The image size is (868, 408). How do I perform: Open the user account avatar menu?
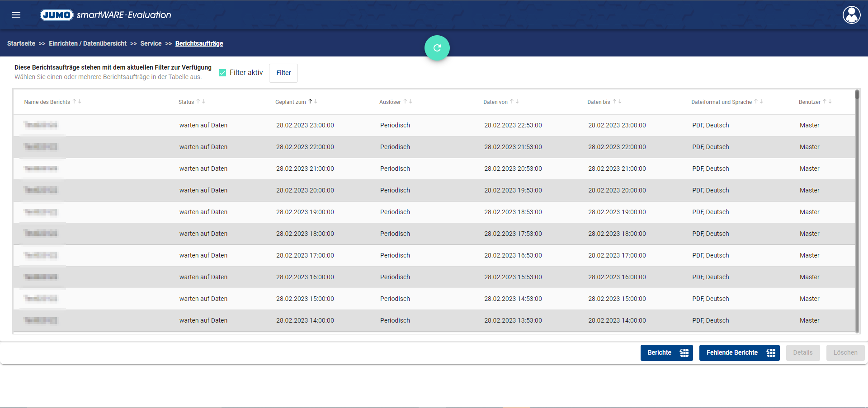851,15
